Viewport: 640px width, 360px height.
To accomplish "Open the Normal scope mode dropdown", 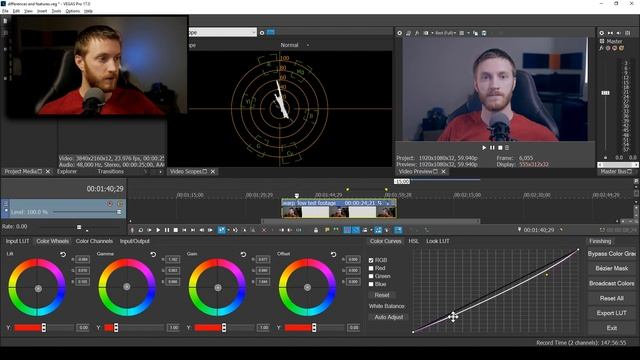I will point(308,45).
